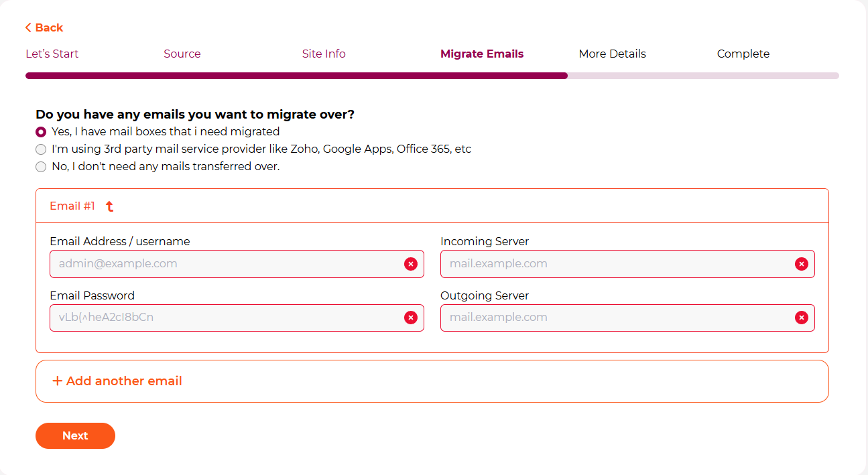
Task: Select 'Yes, I have mail boxes' option
Action: 41,132
